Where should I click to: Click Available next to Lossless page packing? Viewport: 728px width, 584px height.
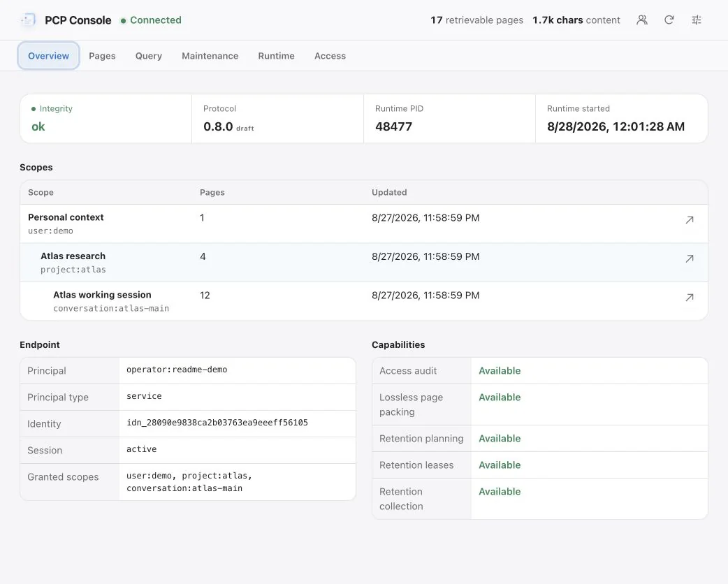(500, 397)
